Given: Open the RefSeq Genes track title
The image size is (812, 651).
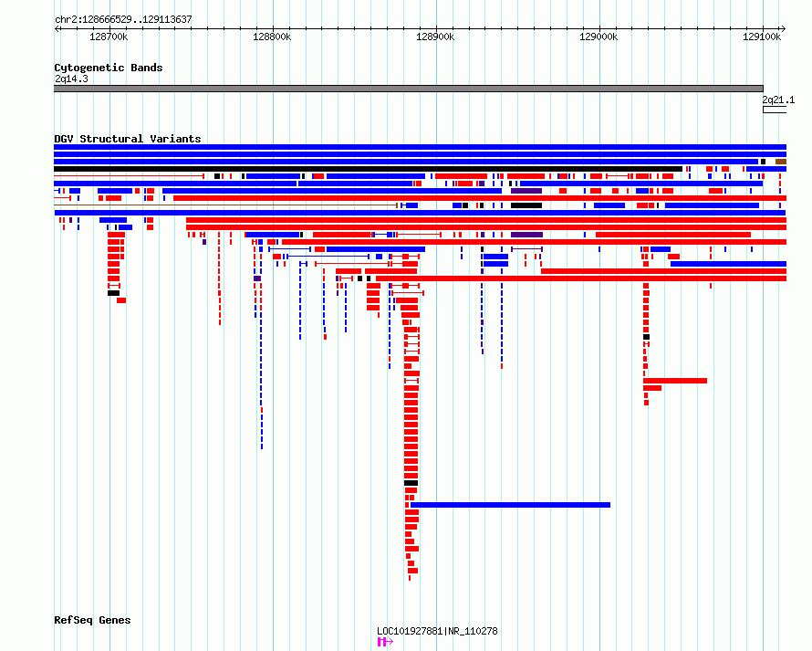Looking at the screenshot, I should [x=92, y=620].
